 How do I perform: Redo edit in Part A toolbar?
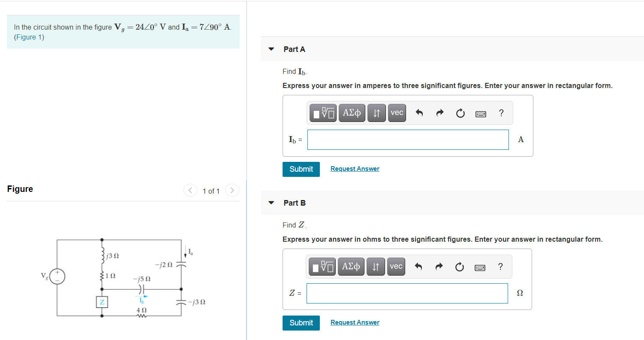point(440,113)
